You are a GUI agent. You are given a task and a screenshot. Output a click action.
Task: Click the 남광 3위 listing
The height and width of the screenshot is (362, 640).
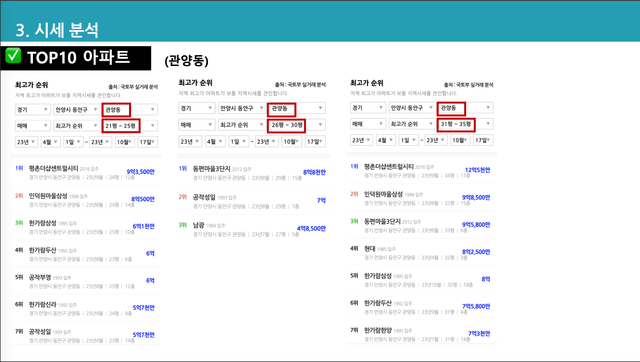[x=253, y=229]
